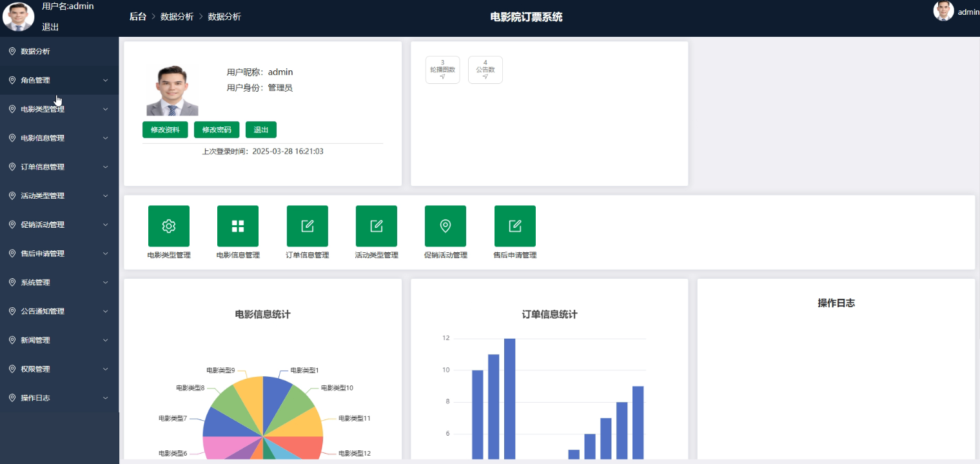The image size is (980, 464).
Task: Expand 新闻管理 chevron
Action: 106,340
